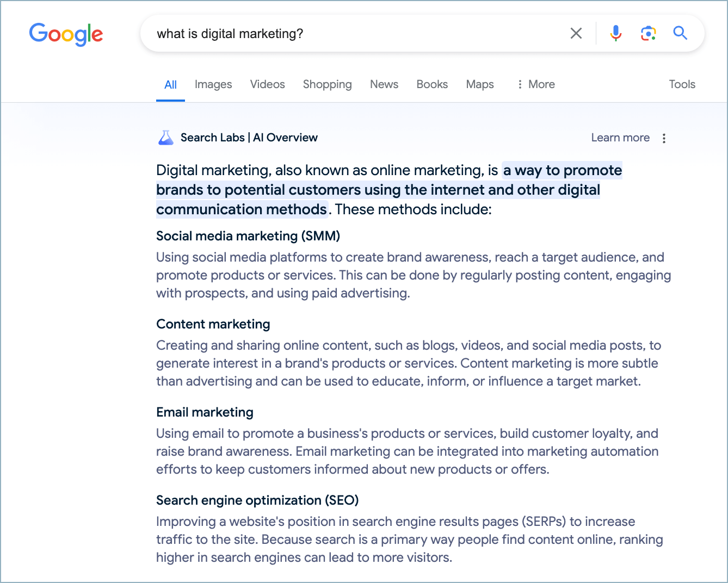
Task: Start voice search with the microphone icon
Action: [615, 34]
